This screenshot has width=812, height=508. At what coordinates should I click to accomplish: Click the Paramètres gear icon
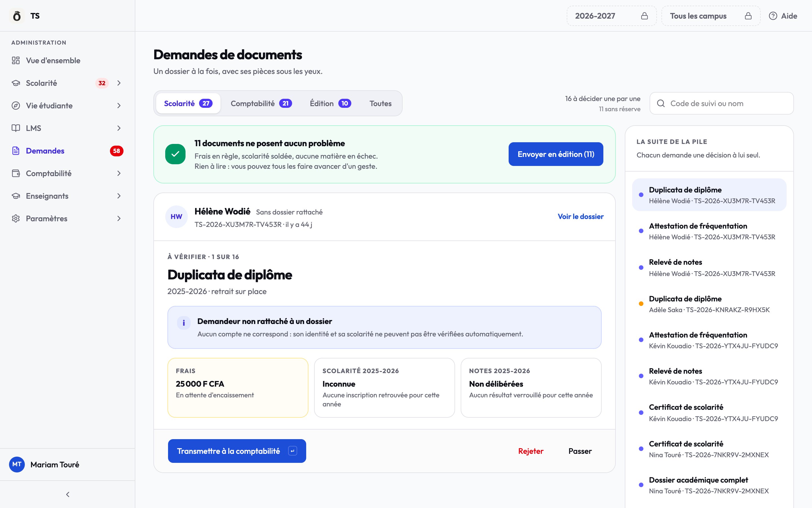[x=16, y=218]
